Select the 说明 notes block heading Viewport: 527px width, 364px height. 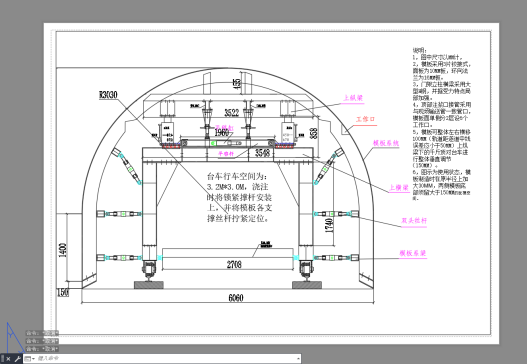[420, 50]
